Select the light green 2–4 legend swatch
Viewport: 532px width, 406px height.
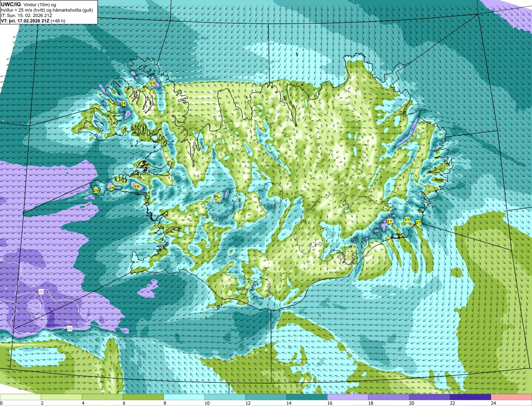tap(62, 397)
